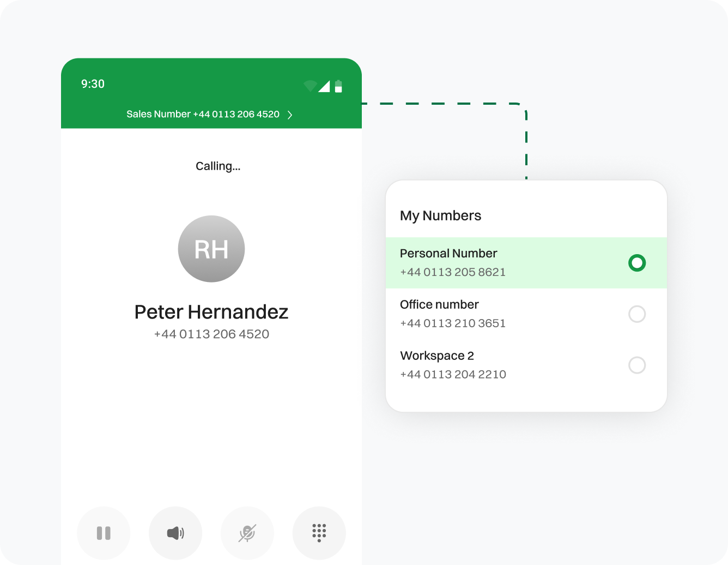Choose the Workspace 2 label

click(437, 356)
